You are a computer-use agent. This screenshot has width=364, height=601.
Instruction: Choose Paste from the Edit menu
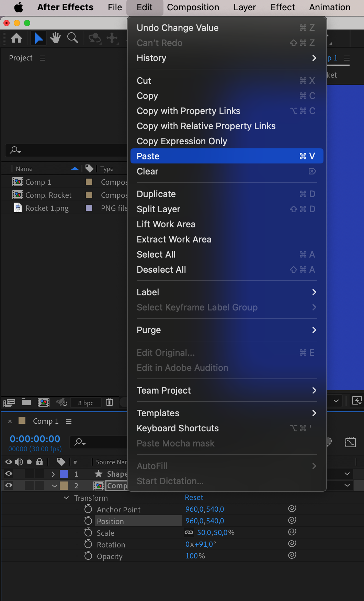click(227, 156)
